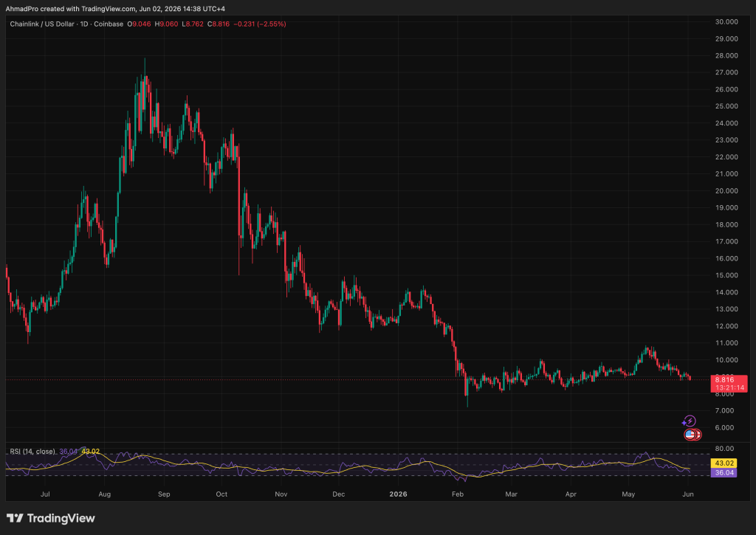Screen dimensions: 756x535
Task: Click the 'Chainlink / US Dollar · 1D · Coinbase' title
Action: 66,24
